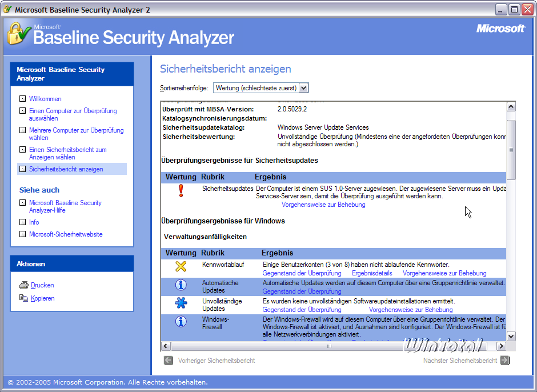
Task: Click the red exclamation icon for Sicherheitsupdates
Action: [x=181, y=191]
